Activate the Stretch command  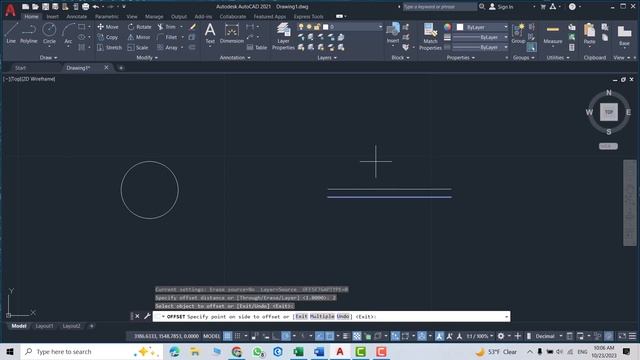pos(109,47)
